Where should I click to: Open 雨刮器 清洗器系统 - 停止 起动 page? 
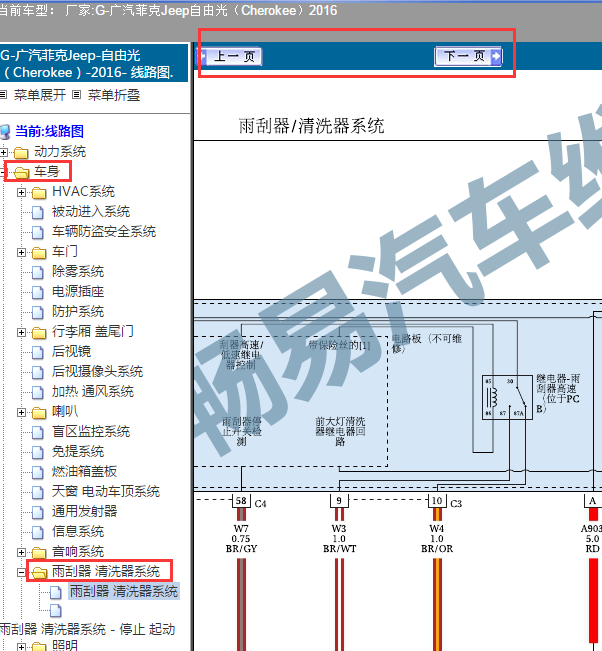88,629
